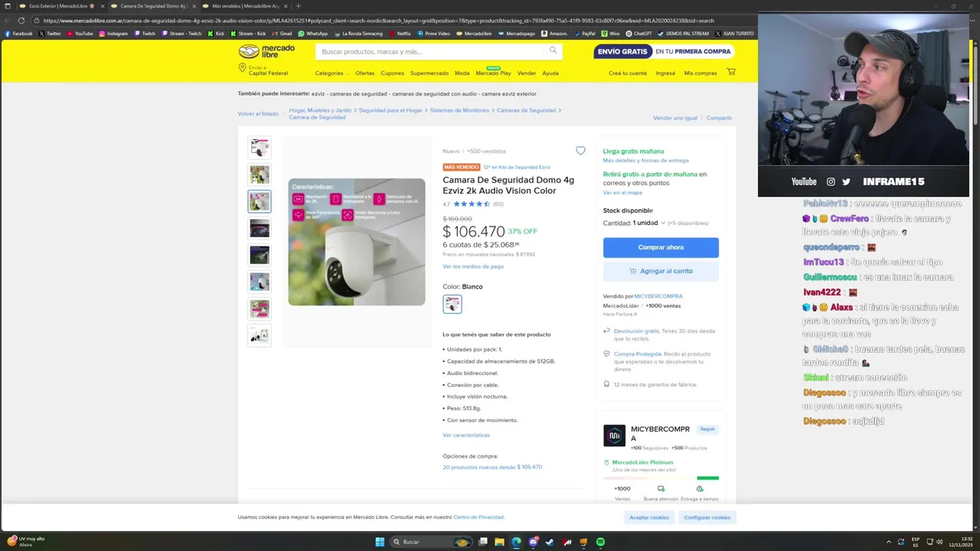Click Vender uno igual link
This screenshot has width=980, height=551.
675,118
